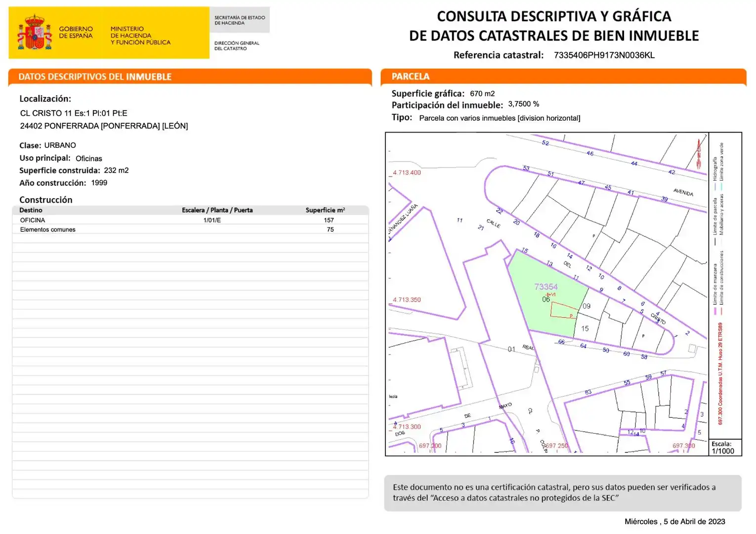Click the red north arrow on the map
Screen dimensions: 756x534
click(x=699, y=153)
